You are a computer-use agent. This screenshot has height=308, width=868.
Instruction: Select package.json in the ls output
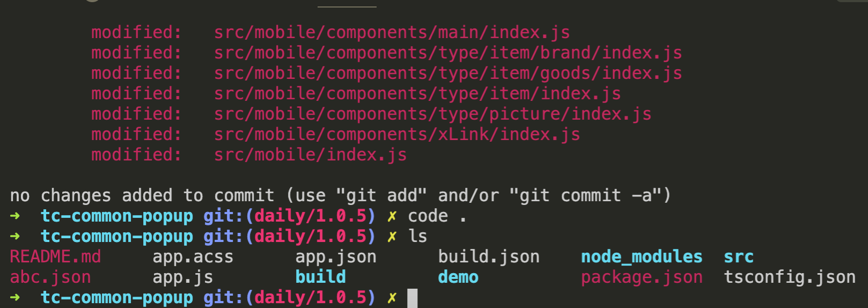click(642, 277)
